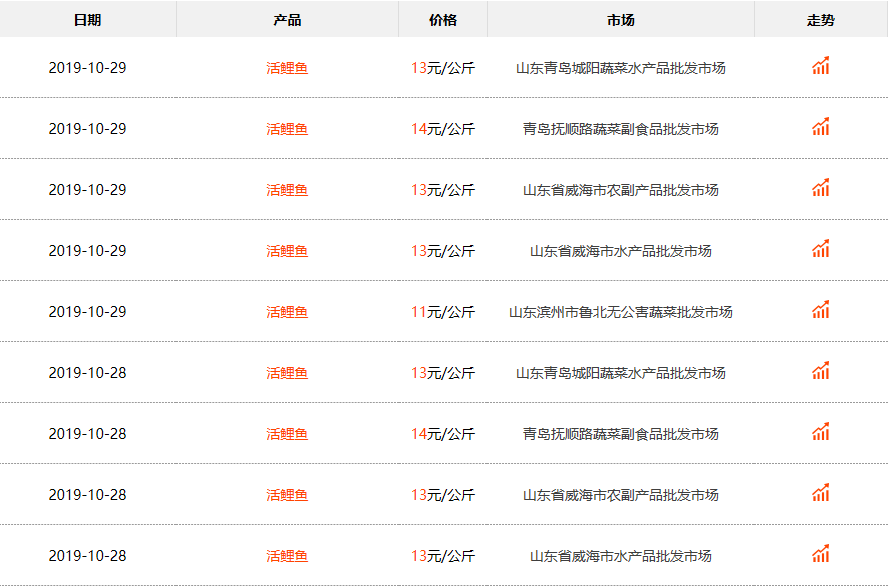
Task: Open trend icon for 2019-10-29 青岛抚顺路 market row
Action: (820, 128)
